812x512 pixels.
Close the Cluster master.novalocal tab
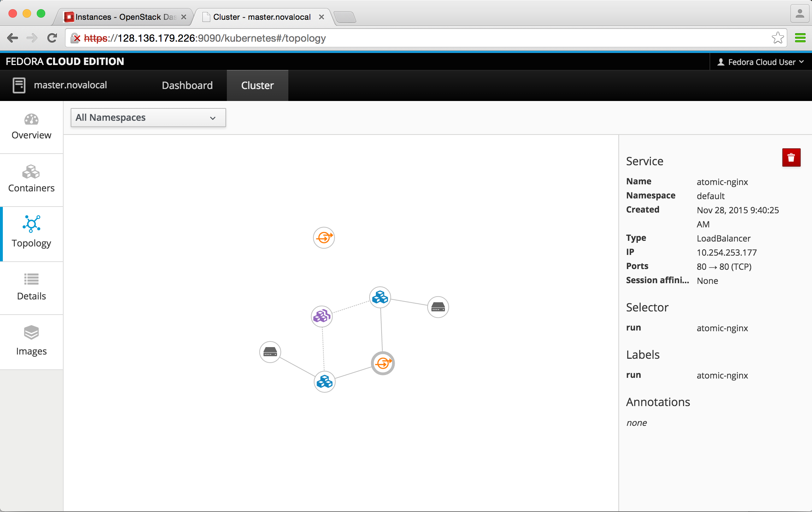tap(322, 17)
